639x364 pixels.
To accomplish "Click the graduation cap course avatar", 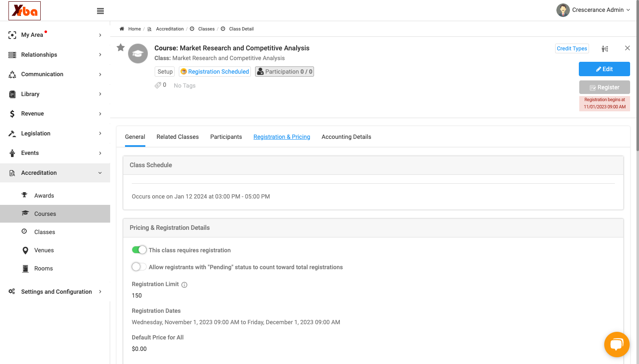I will tap(138, 54).
